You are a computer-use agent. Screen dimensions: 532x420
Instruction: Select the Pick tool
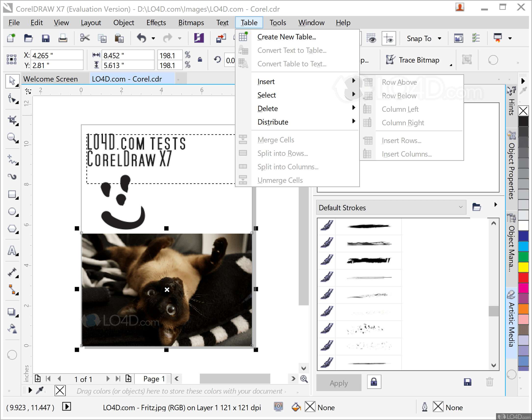[x=12, y=81]
